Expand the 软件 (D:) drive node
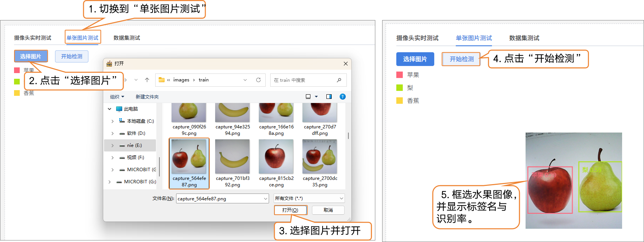 click(112, 133)
